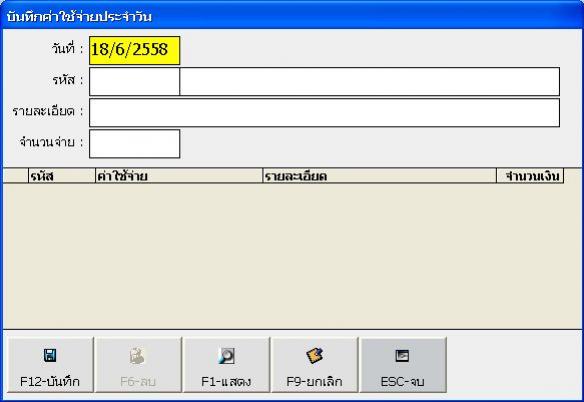The height and width of the screenshot is (402, 584).
Task: Click the blank row-selector header cell
Action: pos(16,176)
